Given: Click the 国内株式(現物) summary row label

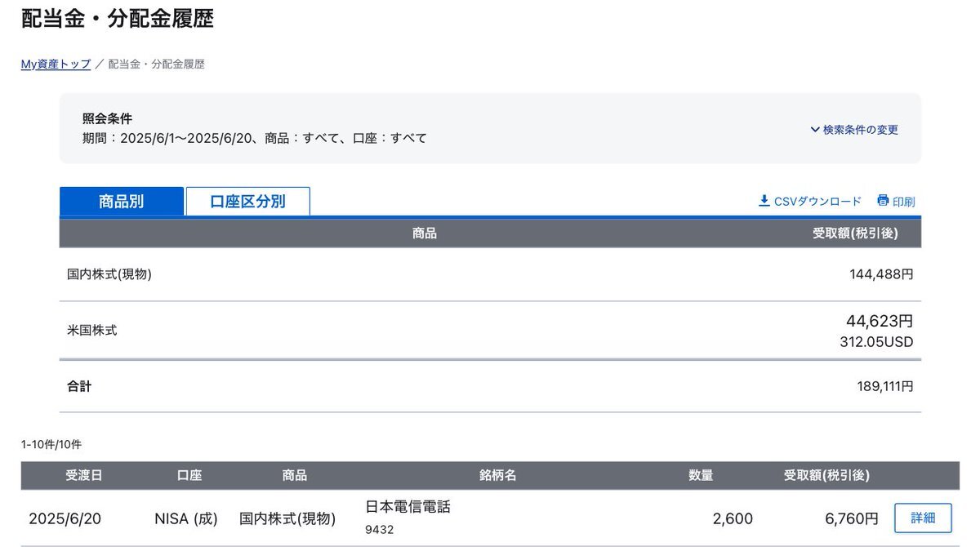Looking at the screenshot, I should [109, 274].
